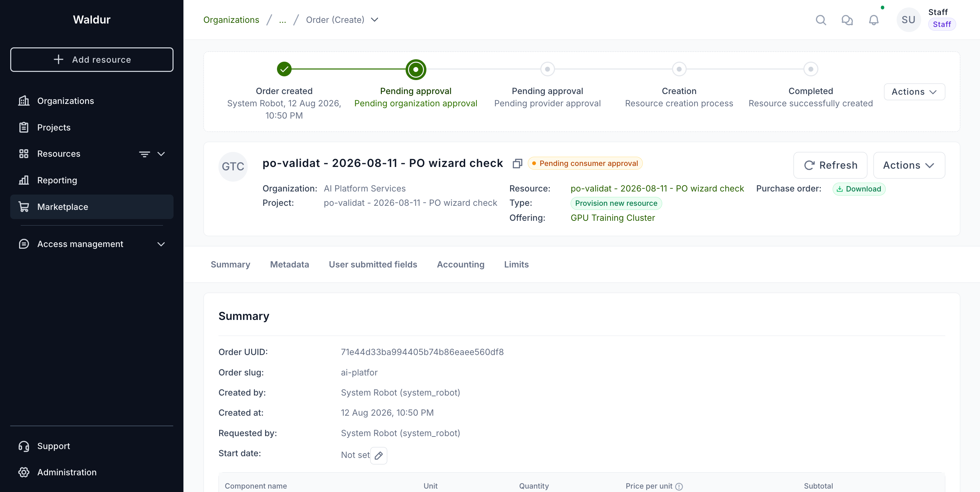The image size is (980, 492).
Task: Copy order name with copy icon
Action: click(517, 163)
